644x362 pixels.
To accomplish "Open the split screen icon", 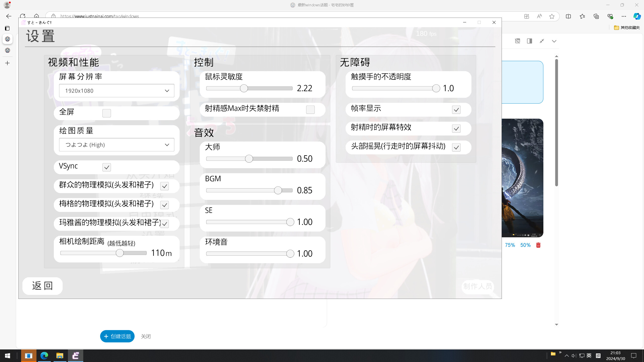I will (x=568, y=16).
